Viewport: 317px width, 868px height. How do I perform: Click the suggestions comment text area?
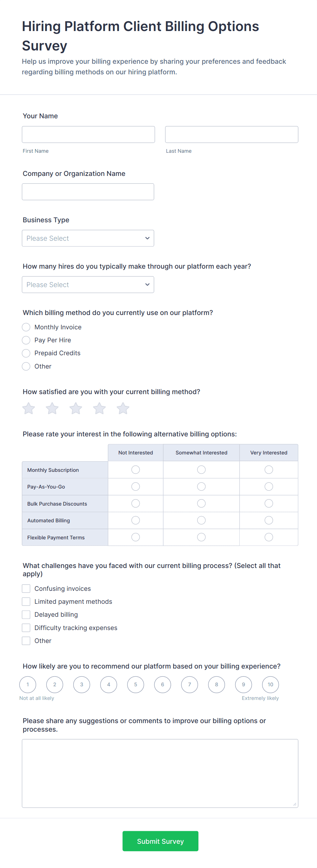coord(160,773)
